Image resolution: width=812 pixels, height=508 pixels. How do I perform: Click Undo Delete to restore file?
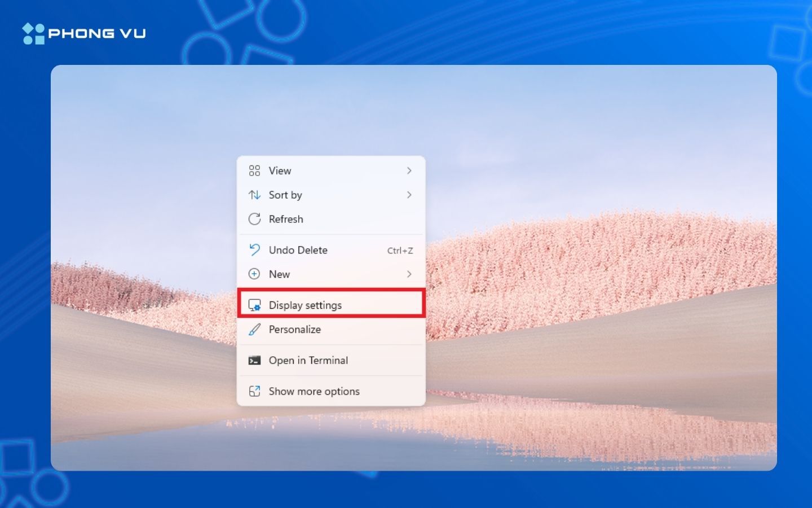coord(298,249)
